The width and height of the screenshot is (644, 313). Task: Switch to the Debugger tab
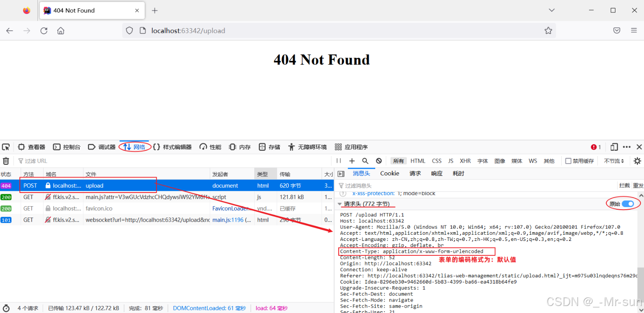[102, 147]
